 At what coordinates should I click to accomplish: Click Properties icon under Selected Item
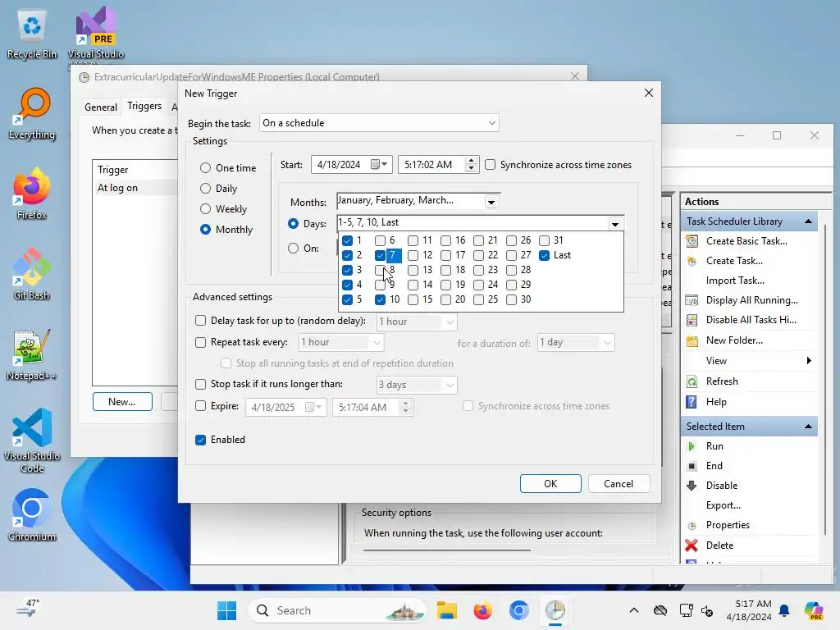692,525
